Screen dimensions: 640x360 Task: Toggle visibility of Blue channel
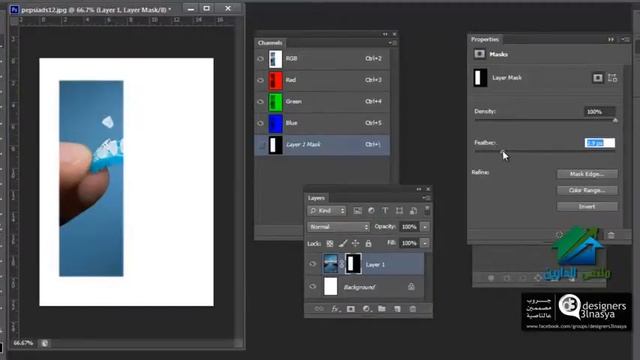[260, 123]
